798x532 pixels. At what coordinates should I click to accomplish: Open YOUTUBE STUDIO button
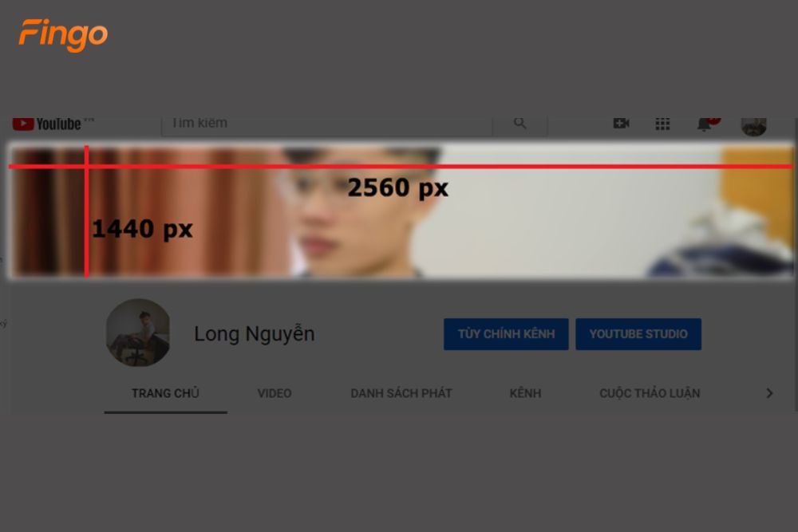tap(638, 334)
